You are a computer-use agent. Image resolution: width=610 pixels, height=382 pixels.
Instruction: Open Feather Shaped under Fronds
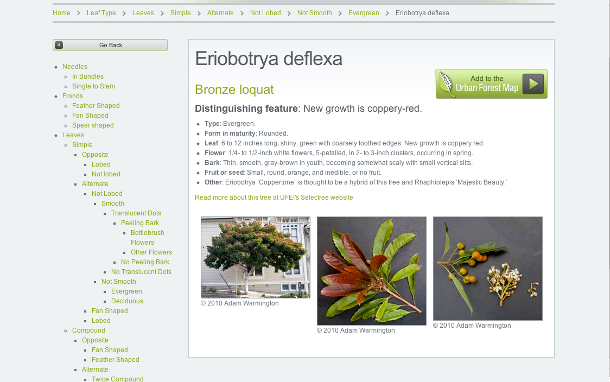(x=96, y=105)
